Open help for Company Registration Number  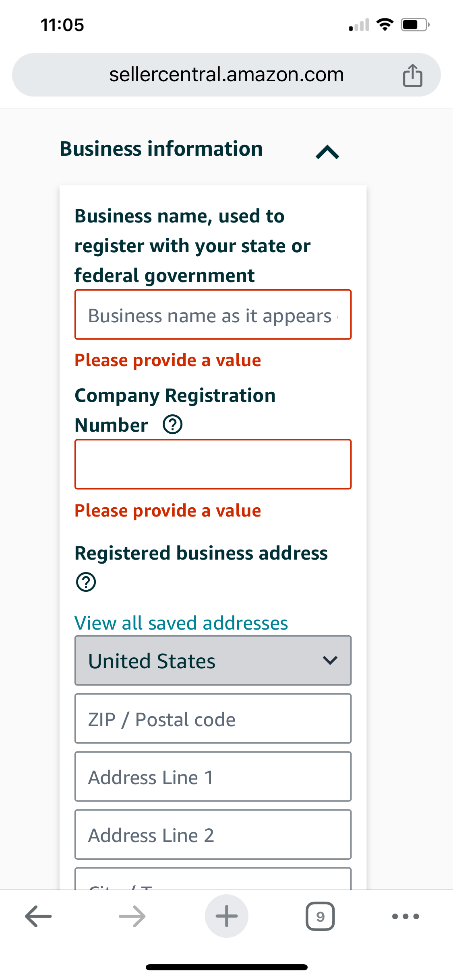point(173,424)
